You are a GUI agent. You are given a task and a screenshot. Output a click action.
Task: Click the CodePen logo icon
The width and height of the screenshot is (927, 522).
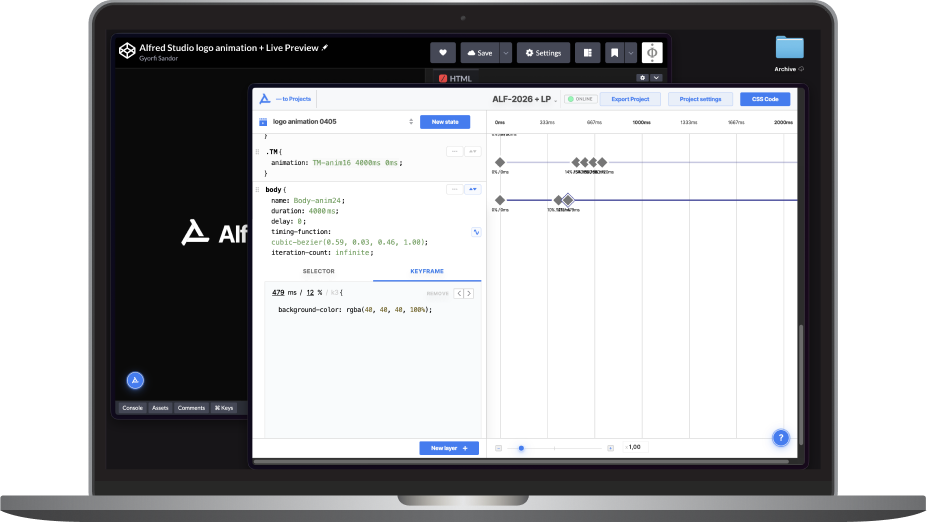(127, 51)
